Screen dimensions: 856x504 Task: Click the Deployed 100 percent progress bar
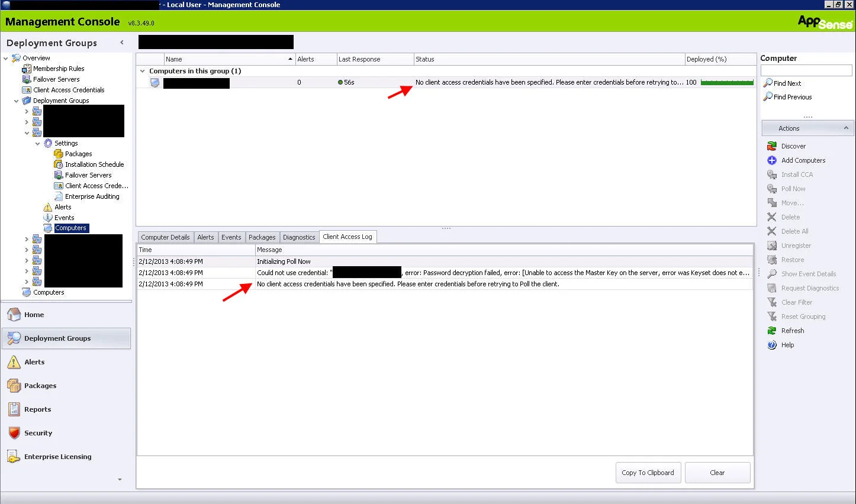click(x=727, y=82)
